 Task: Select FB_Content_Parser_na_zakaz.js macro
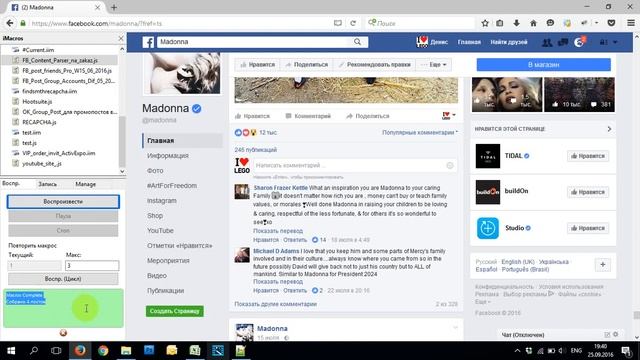click(60, 60)
